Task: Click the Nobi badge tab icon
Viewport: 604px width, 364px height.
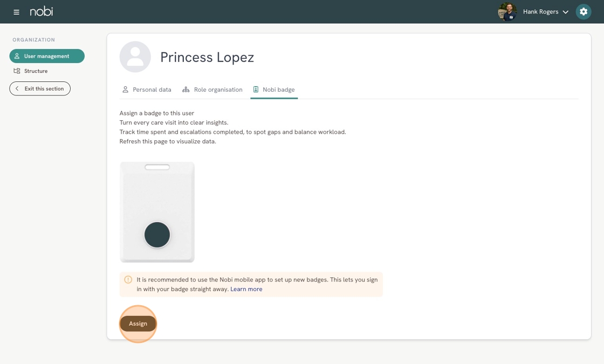Action: point(256,90)
